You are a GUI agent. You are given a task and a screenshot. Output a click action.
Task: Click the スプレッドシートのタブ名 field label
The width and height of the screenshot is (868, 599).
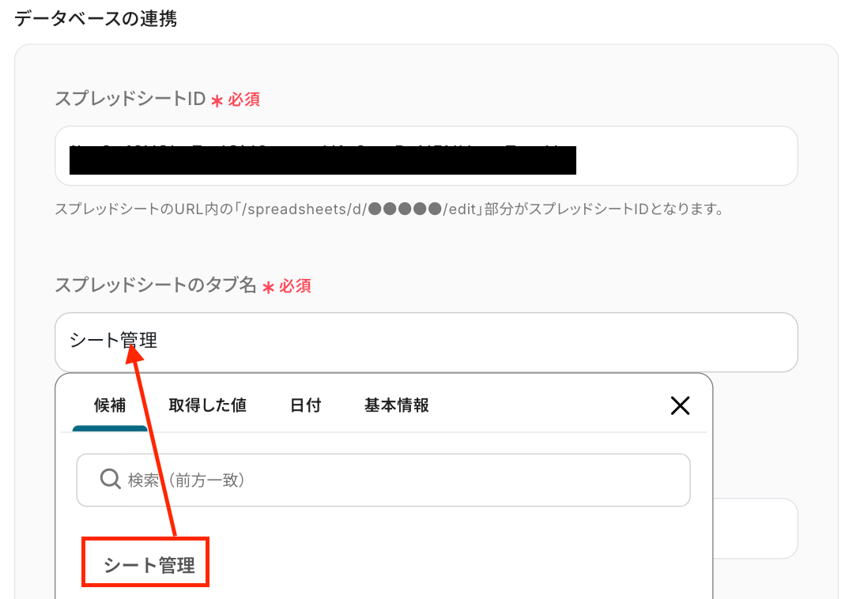(x=156, y=285)
